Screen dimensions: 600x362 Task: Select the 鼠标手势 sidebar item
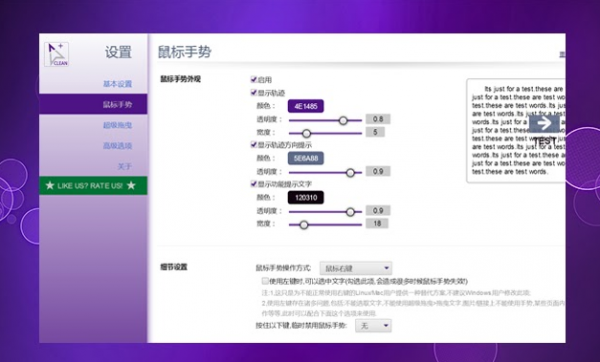pos(93,104)
